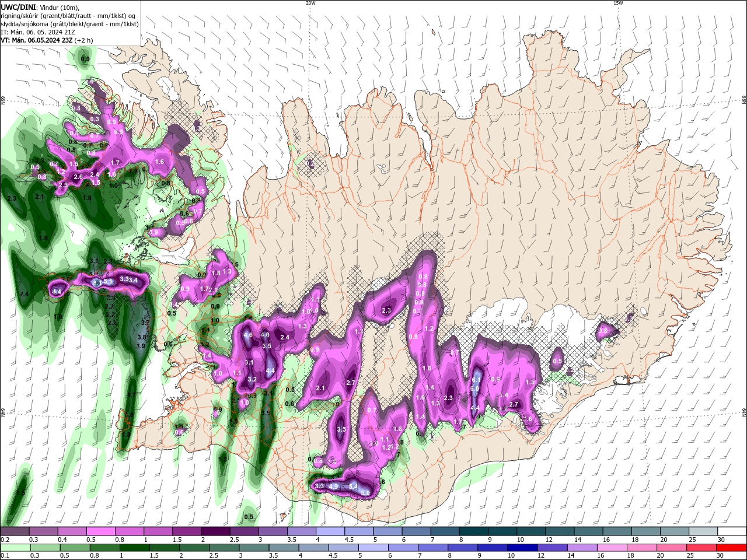Click the 8.1 precipitation value on the map

point(97,282)
